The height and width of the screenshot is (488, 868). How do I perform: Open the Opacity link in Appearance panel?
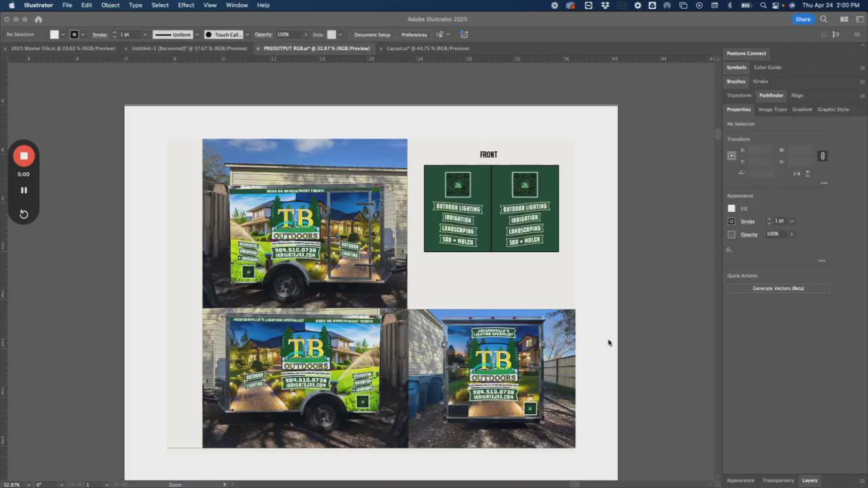point(749,235)
